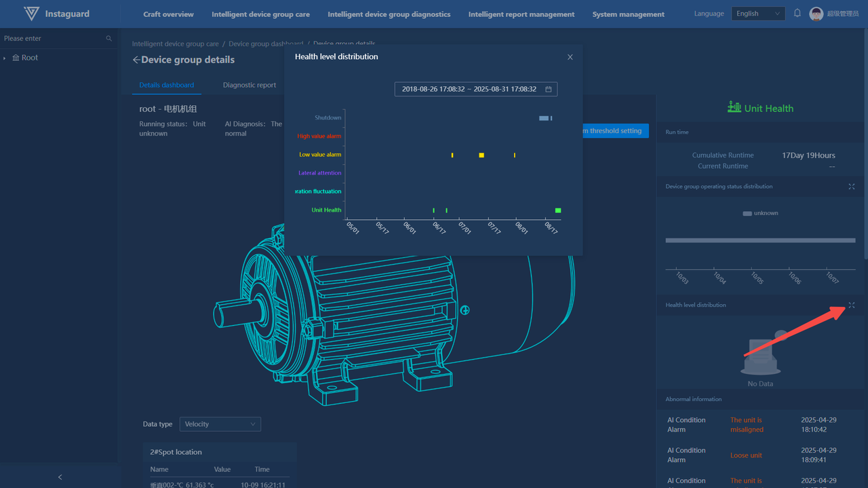Open the Craft overview menu
The image size is (868, 488).
tap(168, 14)
